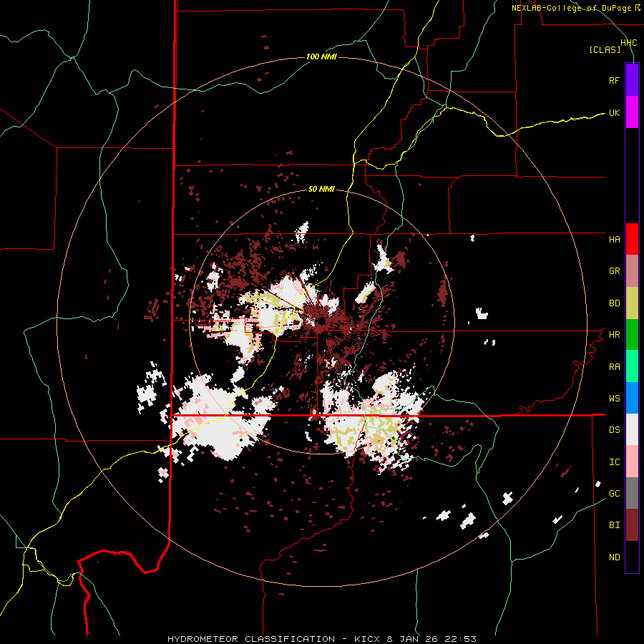The height and width of the screenshot is (644, 644).
Task: Select the GR pink-brown legend swatch
Action: (632, 271)
